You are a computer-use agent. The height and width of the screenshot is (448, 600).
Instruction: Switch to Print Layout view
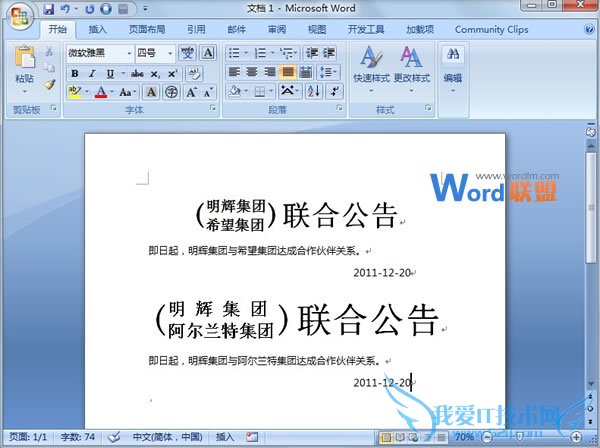386,437
